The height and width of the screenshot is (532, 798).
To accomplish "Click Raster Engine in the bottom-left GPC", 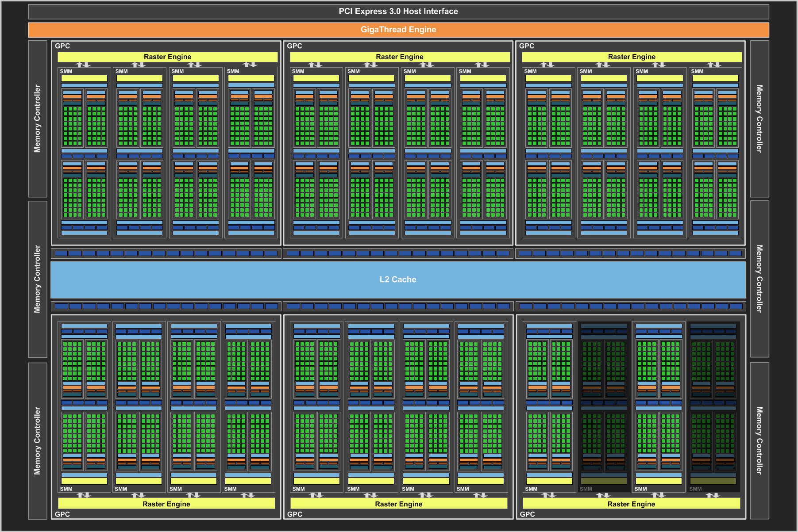I will (x=166, y=504).
